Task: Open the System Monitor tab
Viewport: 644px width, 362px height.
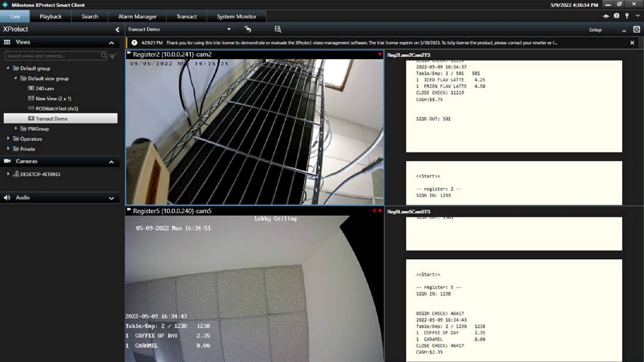Action: pos(236,16)
